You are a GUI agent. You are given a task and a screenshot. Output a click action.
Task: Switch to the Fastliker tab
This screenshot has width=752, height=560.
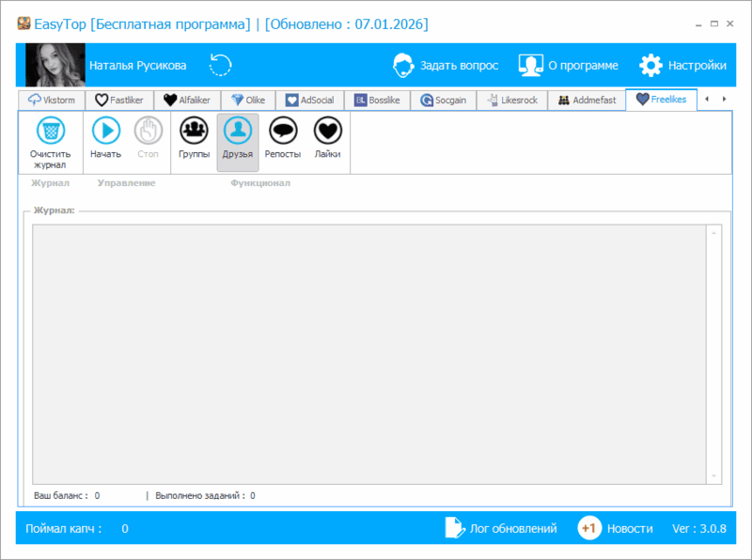coord(119,100)
